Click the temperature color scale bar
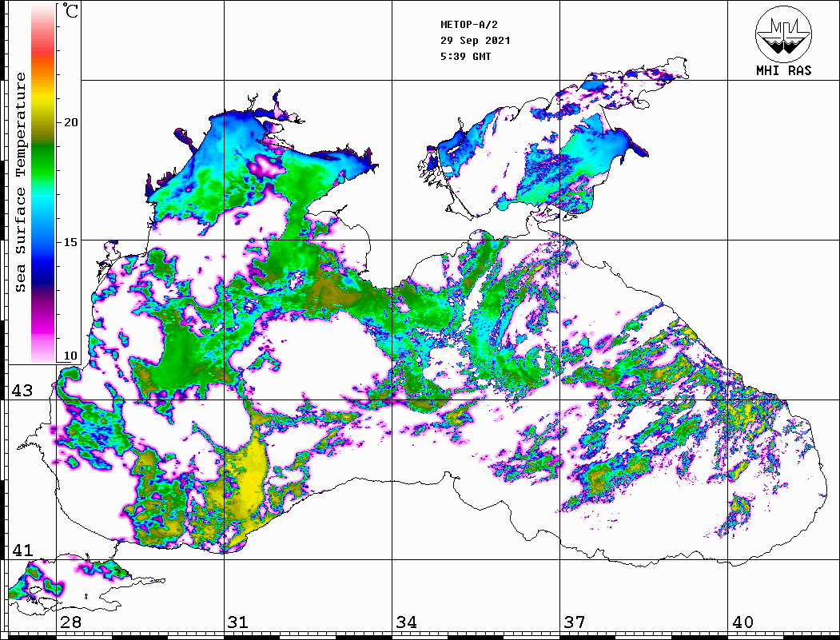This screenshot has width=840, height=640. click(43, 183)
